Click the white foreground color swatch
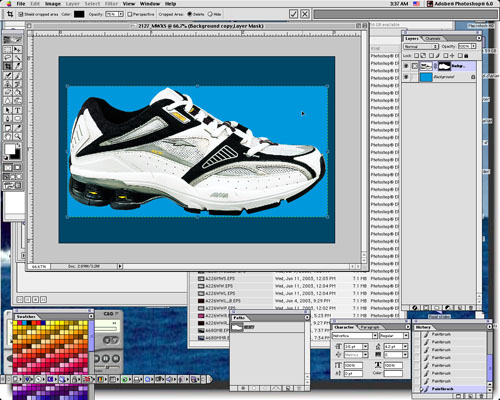The width and height of the screenshot is (500, 400). pyautogui.click(x=9, y=149)
